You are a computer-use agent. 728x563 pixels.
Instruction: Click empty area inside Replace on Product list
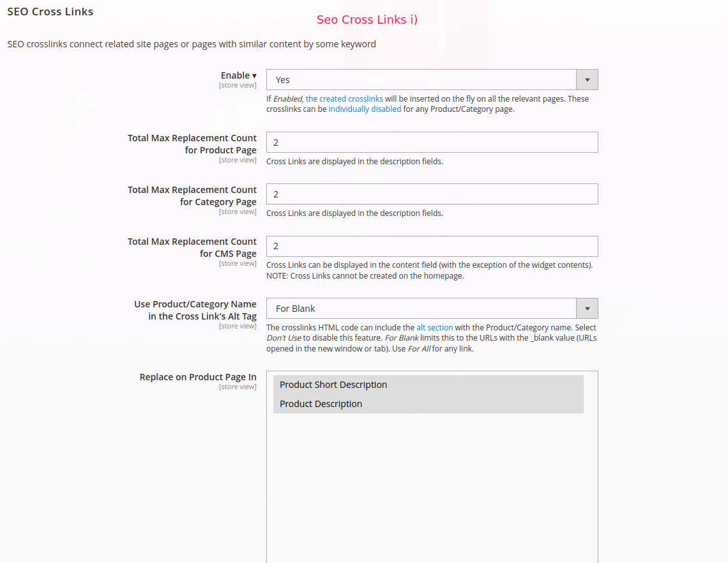[432, 486]
